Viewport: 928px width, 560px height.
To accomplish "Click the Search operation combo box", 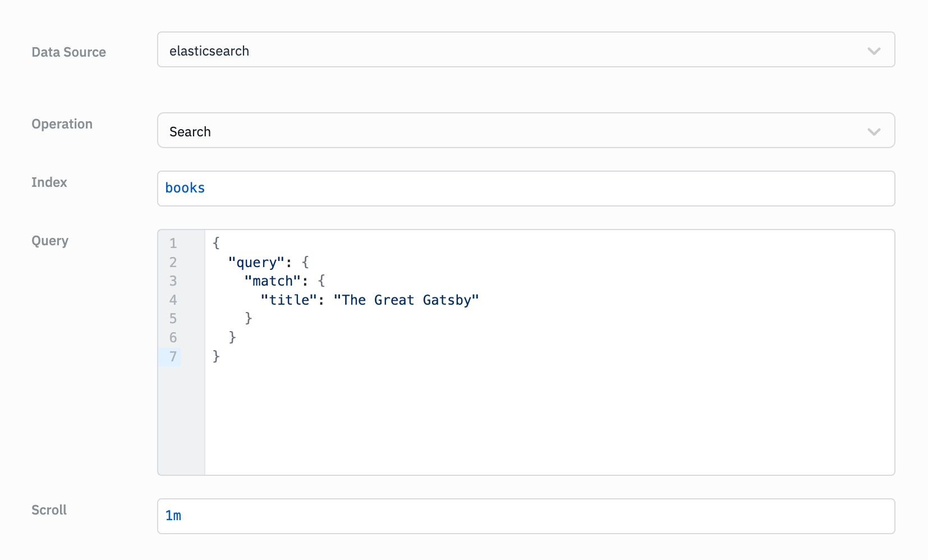I will point(505,131).
